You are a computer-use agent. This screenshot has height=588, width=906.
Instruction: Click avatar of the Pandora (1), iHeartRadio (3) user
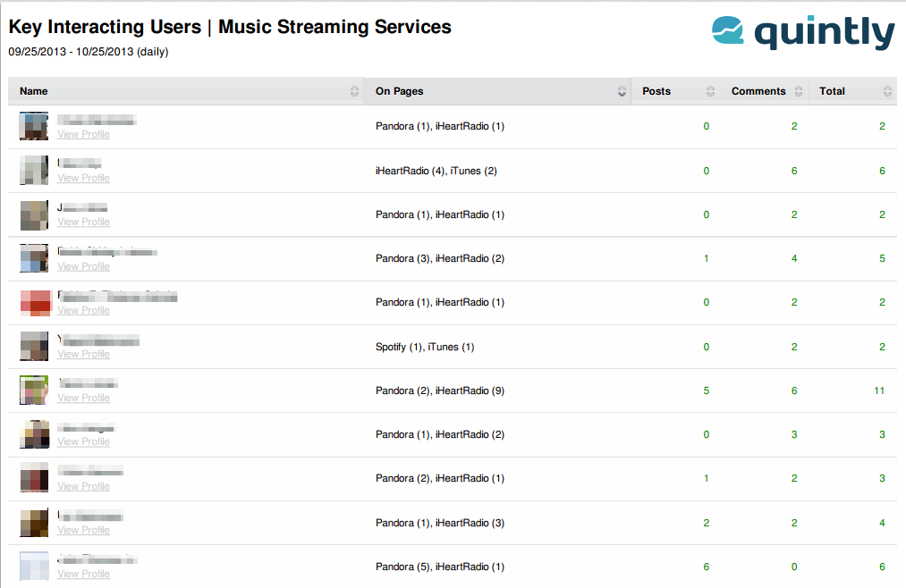pos(34,522)
